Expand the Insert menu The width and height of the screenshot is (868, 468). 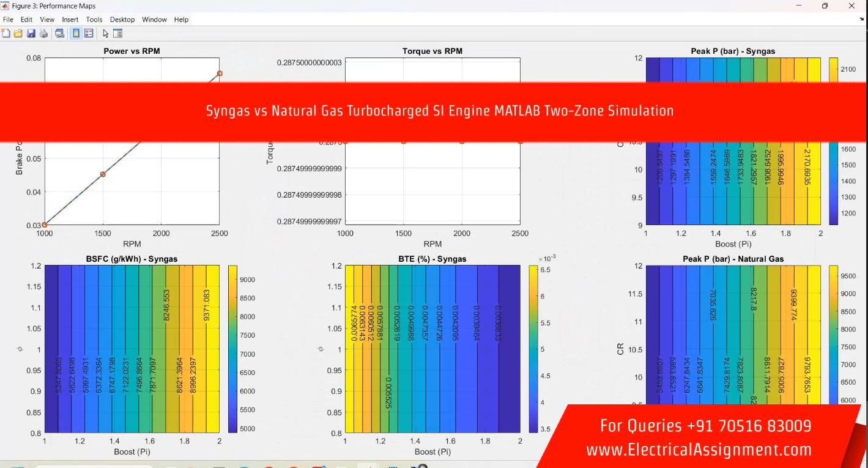pyautogui.click(x=70, y=20)
